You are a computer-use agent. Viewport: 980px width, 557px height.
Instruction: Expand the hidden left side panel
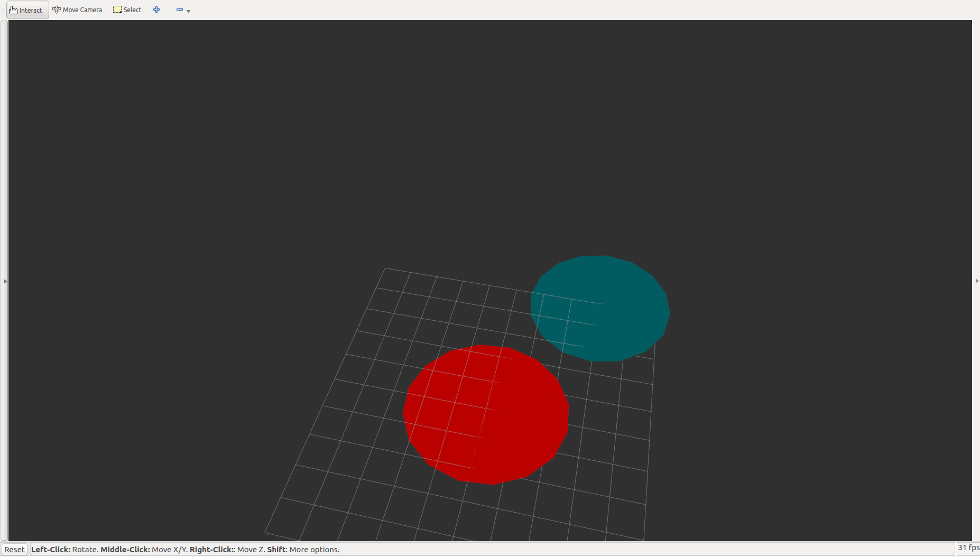coord(5,281)
